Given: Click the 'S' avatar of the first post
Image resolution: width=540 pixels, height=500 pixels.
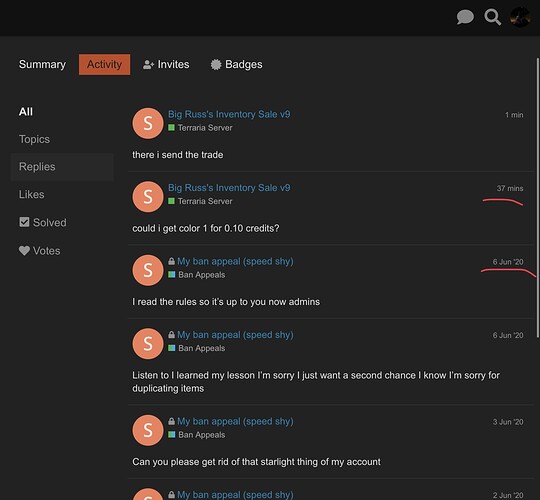Looking at the screenshot, I should [148, 123].
